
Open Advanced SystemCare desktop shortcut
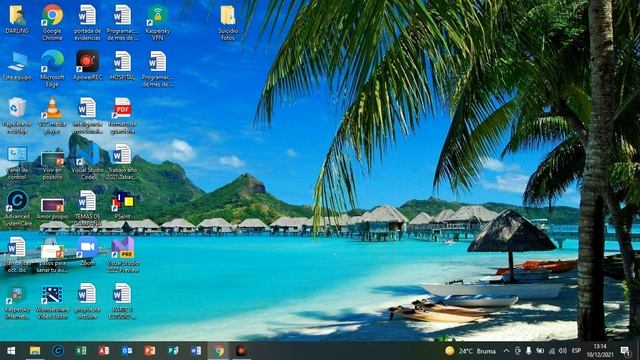[17, 209]
